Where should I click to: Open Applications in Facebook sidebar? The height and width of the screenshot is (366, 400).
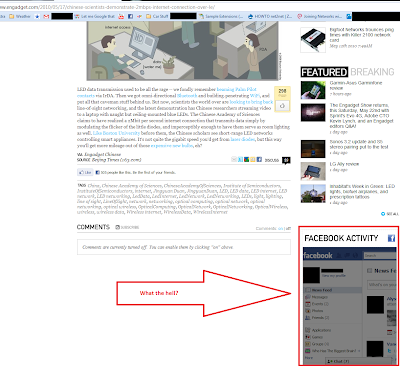(318, 330)
